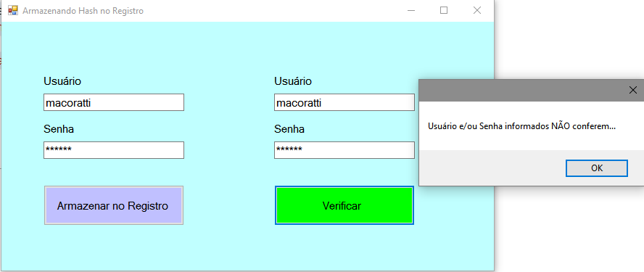Focus the left Usuário text field

pyautogui.click(x=114, y=102)
